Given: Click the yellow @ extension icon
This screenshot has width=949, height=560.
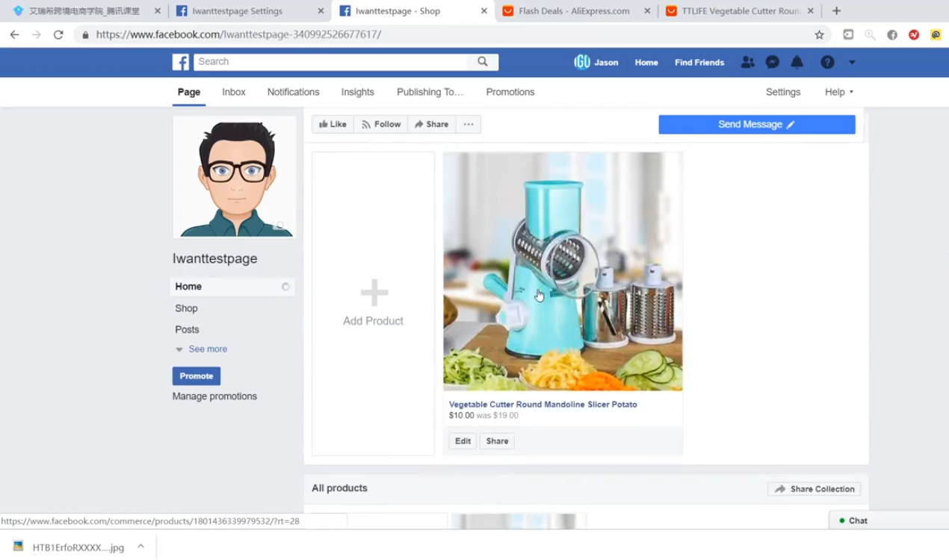Looking at the screenshot, I should (936, 34).
